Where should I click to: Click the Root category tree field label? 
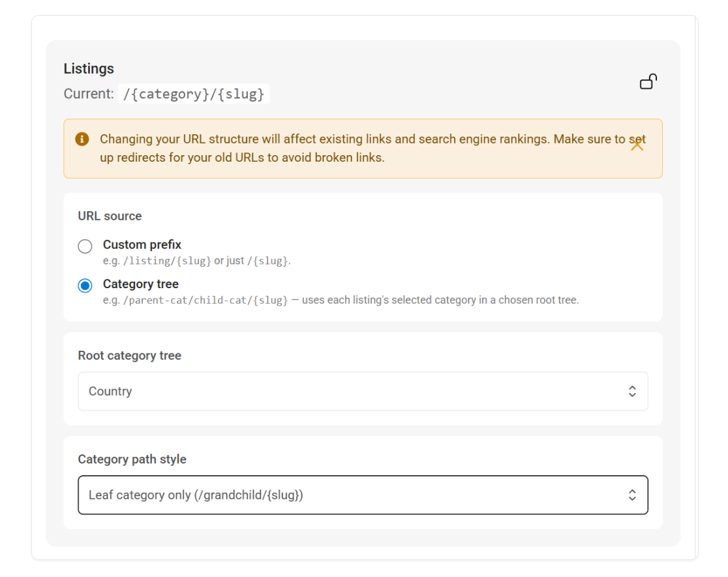coord(130,355)
